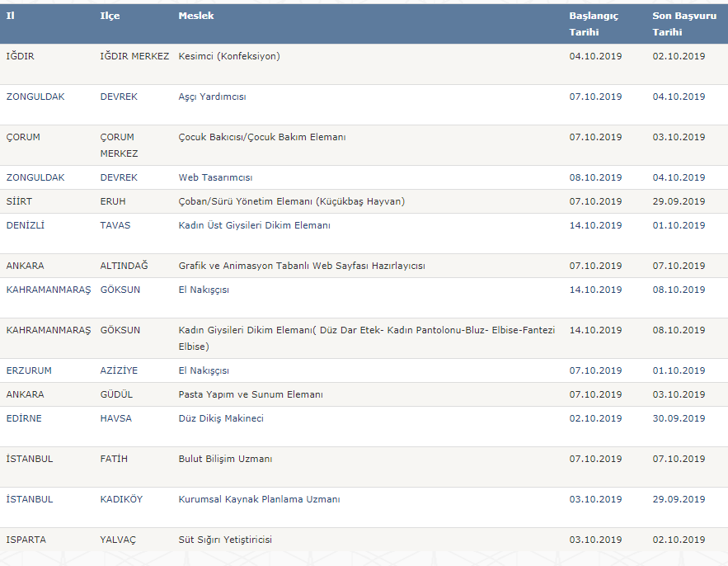
Task: Click the Il column header
Action: pos(10,16)
